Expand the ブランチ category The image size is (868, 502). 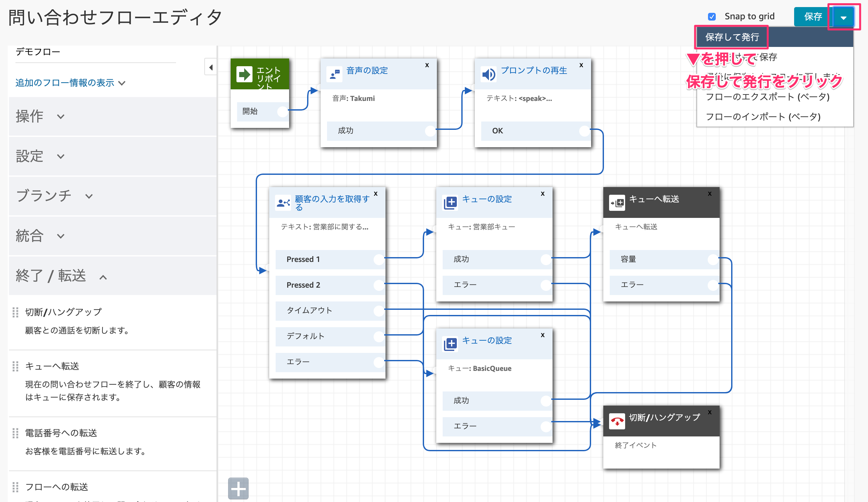113,196
